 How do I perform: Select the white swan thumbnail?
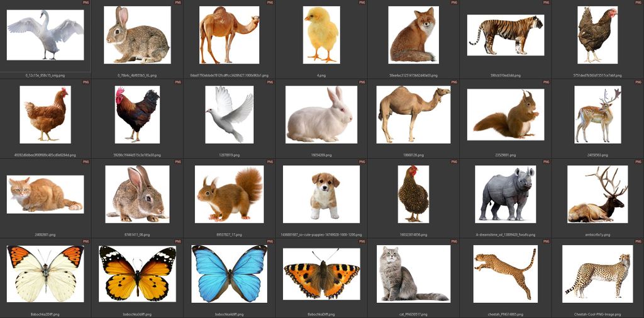click(45, 35)
